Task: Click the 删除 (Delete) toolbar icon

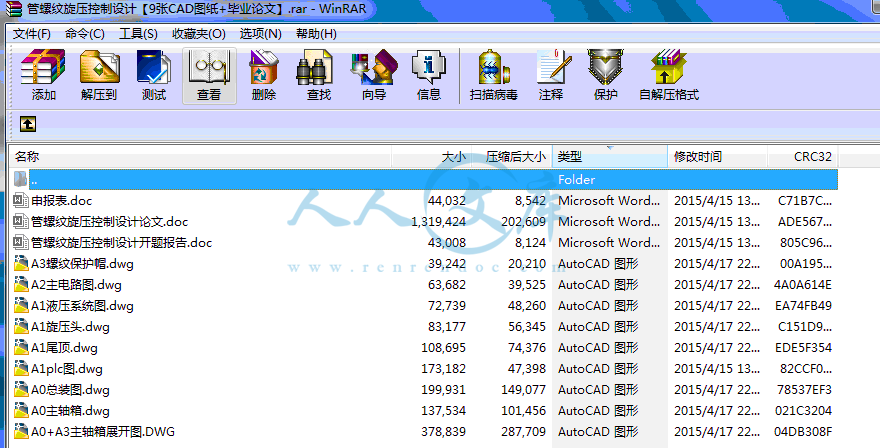Action: click(x=264, y=67)
